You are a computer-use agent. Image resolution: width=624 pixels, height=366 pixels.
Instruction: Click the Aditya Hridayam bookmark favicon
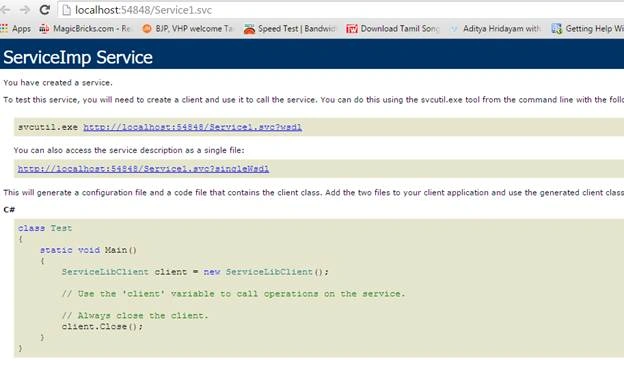point(453,29)
